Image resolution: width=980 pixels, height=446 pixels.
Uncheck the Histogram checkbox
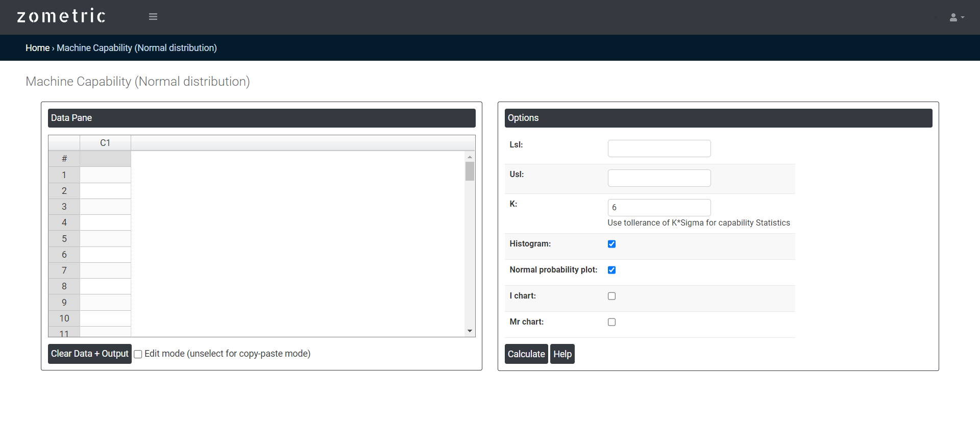point(611,244)
